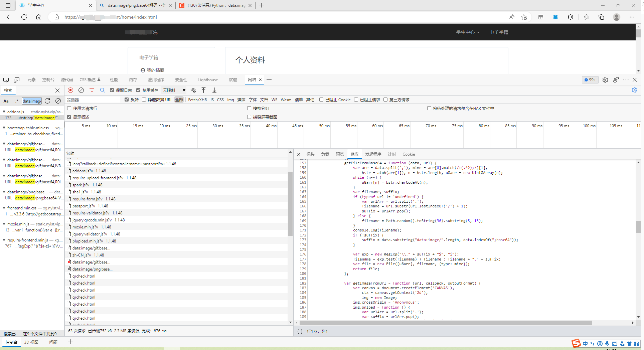Image resolution: width=644 pixels, height=350 pixels.
Task: Enable 已阻止请求 checkbox
Action: [356, 100]
